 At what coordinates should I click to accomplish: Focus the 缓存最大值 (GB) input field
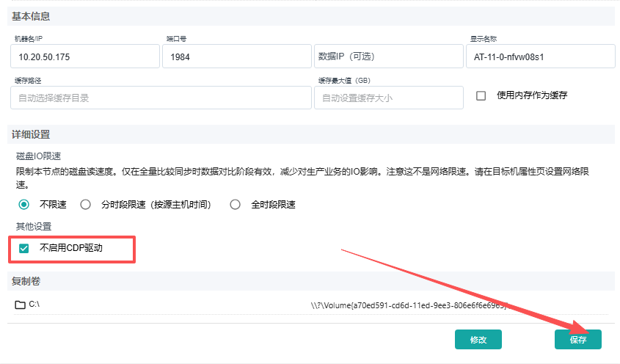click(388, 98)
